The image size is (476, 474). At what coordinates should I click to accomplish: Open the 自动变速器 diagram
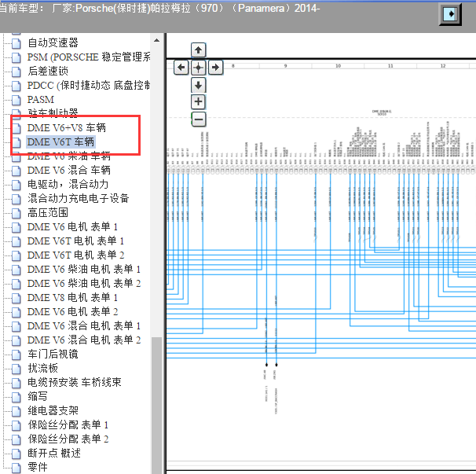tap(53, 42)
